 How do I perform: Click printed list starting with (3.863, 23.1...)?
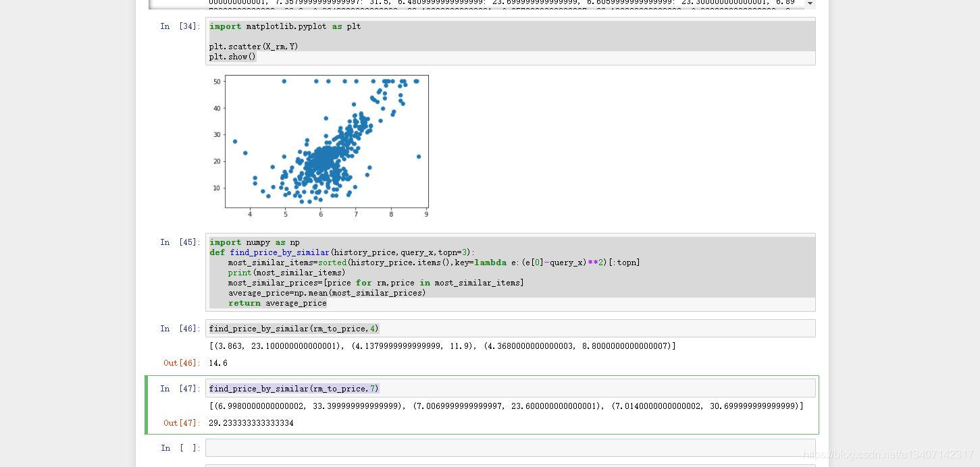tap(442, 346)
